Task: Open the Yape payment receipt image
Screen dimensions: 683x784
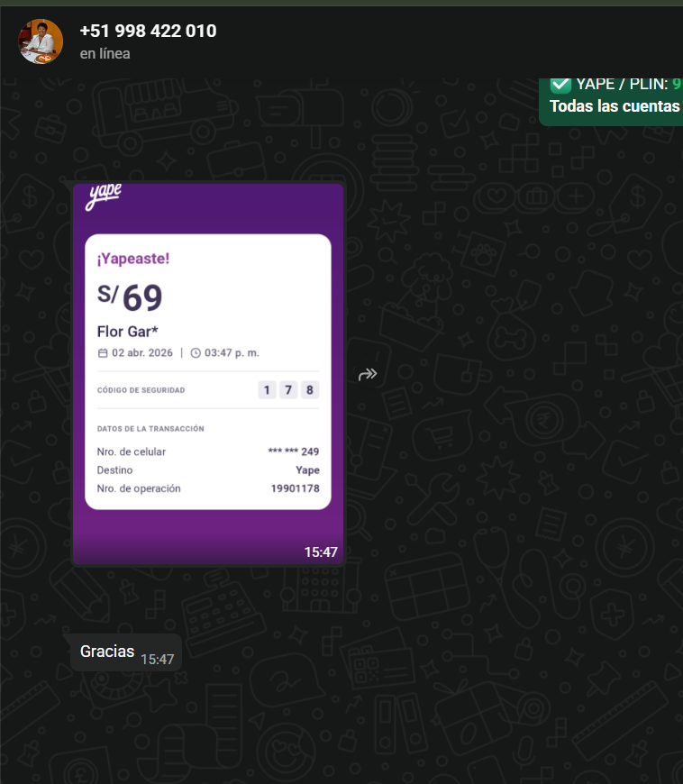Action: [208, 373]
